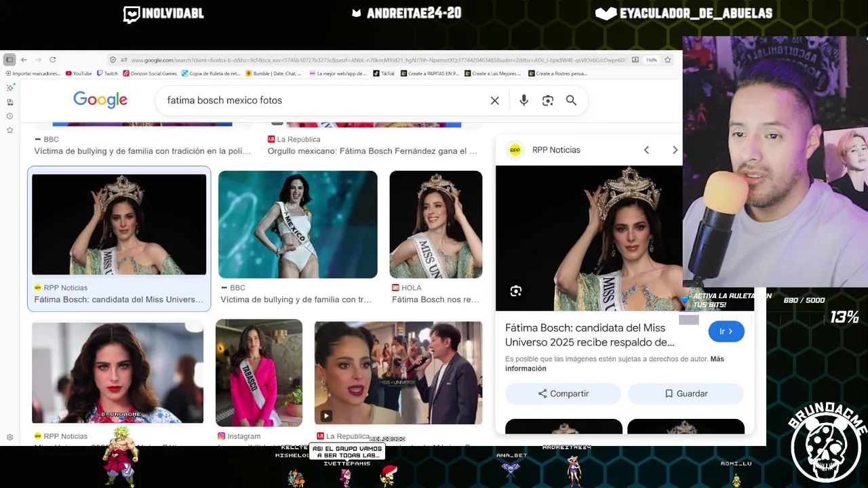Screen dimensions: 868x488
Task: Open Create a Postres perua... bookmark
Action: coord(557,73)
